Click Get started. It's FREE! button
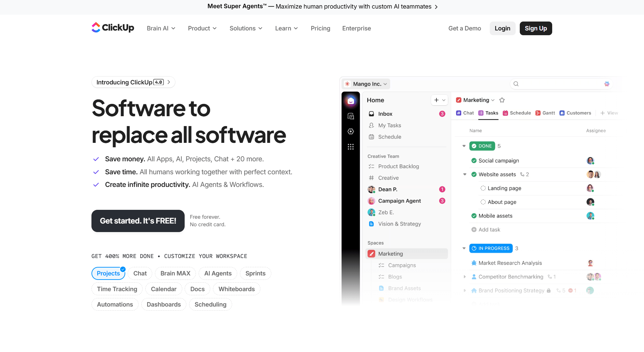The height and width of the screenshot is (352, 644). (x=138, y=221)
